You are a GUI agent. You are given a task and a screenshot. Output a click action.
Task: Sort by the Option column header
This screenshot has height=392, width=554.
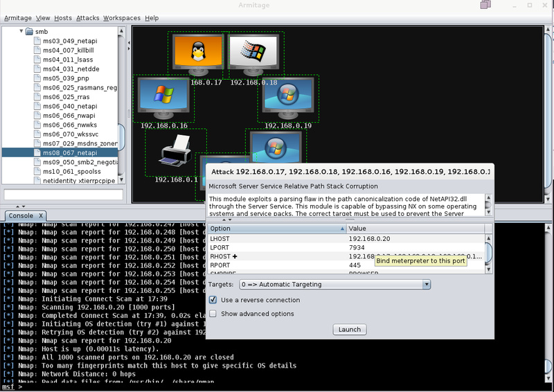click(276, 229)
